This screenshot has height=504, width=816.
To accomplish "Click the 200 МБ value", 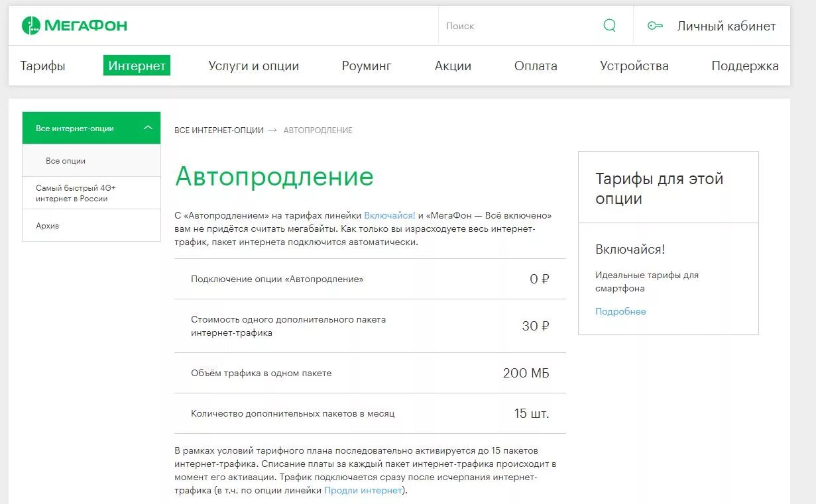I will coord(526,373).
